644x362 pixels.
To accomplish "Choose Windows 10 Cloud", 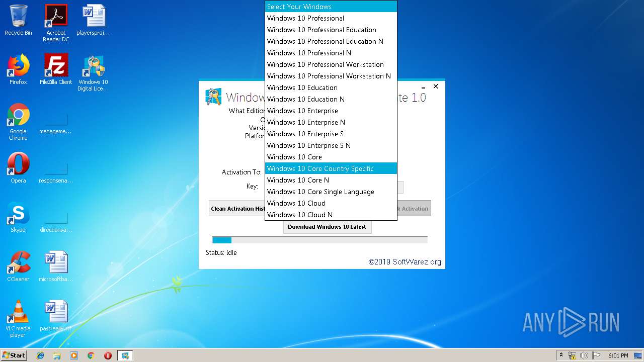I will pos(331,203).
